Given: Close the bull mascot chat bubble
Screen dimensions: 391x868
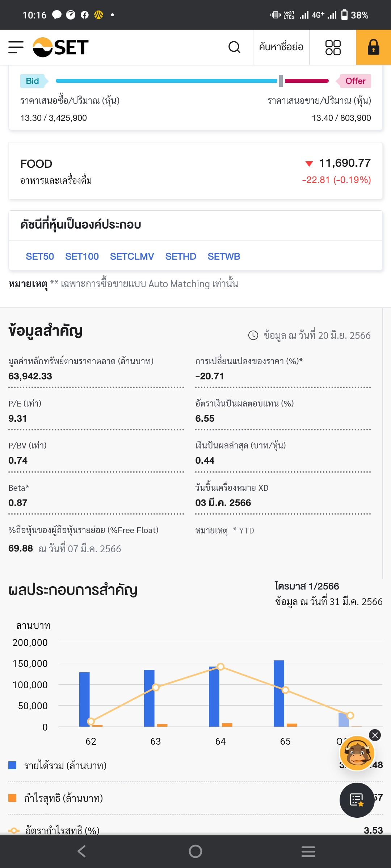Looking at the screenshot, I should coord(375,735).
